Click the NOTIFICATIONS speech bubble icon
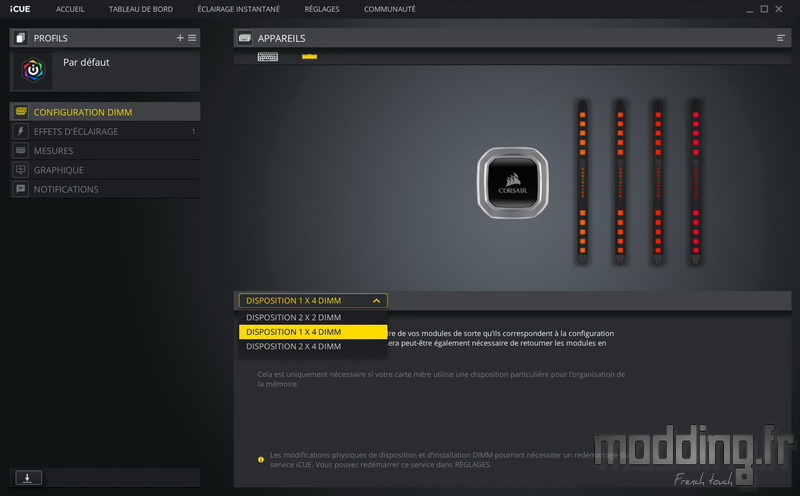The image size is (800, 496). click(21, 189)
